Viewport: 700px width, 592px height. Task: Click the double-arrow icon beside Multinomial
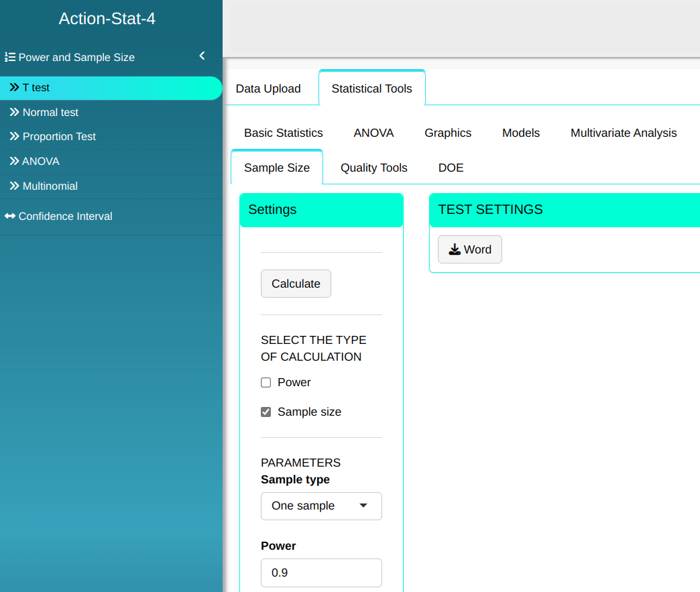coord(14,186)
